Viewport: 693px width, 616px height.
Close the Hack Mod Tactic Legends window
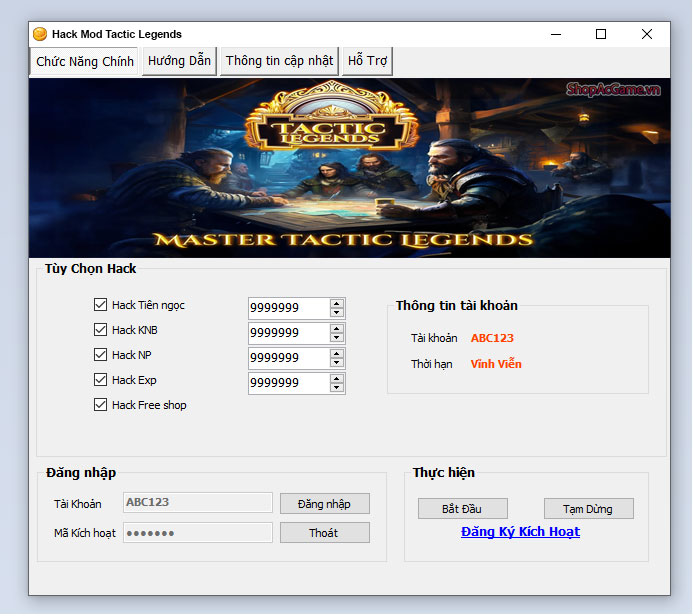647,34
